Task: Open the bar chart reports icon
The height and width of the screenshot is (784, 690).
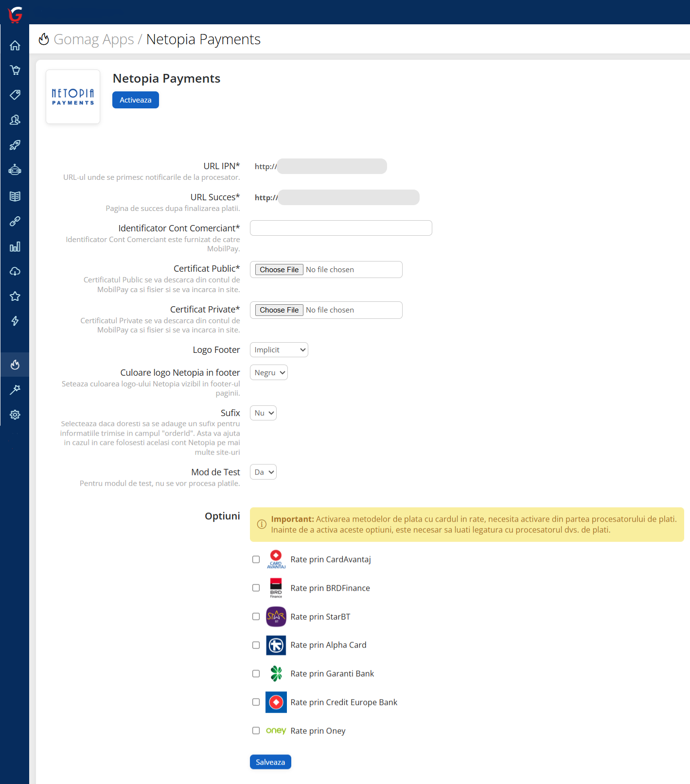Action: [x=15, y=246]
